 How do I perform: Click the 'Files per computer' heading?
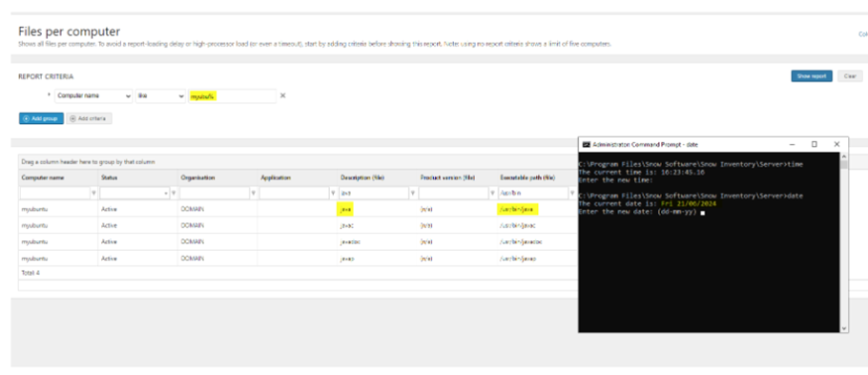pyautogui.click(x=70, y=31)
